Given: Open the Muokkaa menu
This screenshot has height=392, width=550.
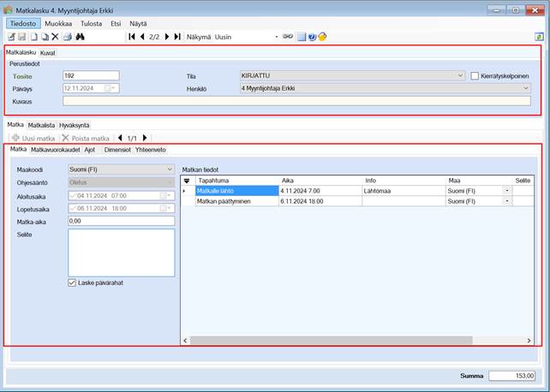Looking at the screenshot, I should click(57, 24).
